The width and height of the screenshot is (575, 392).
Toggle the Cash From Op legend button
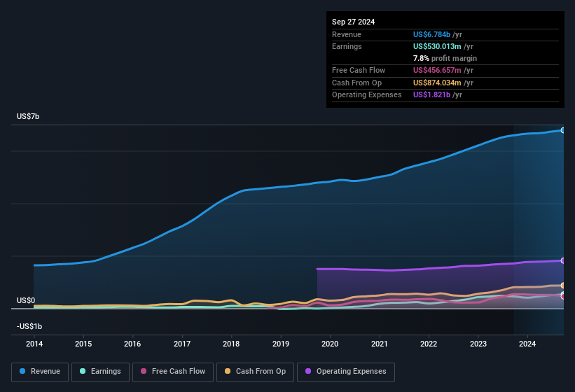pos(255,372)
